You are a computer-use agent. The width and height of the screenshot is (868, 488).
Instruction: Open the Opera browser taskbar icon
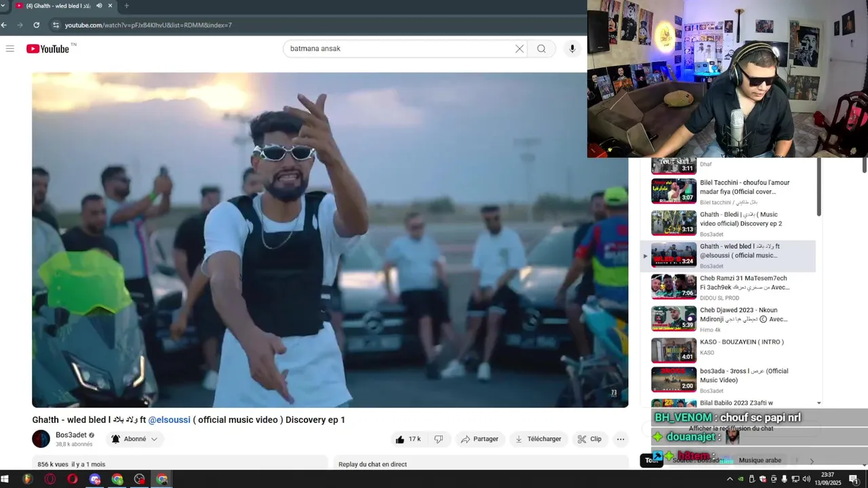coord(73,479)
